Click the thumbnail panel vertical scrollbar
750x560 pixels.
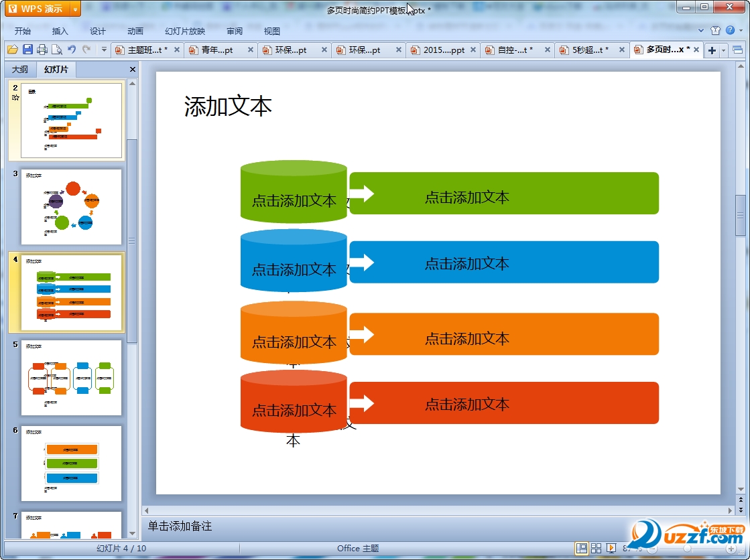pos(132,240)
